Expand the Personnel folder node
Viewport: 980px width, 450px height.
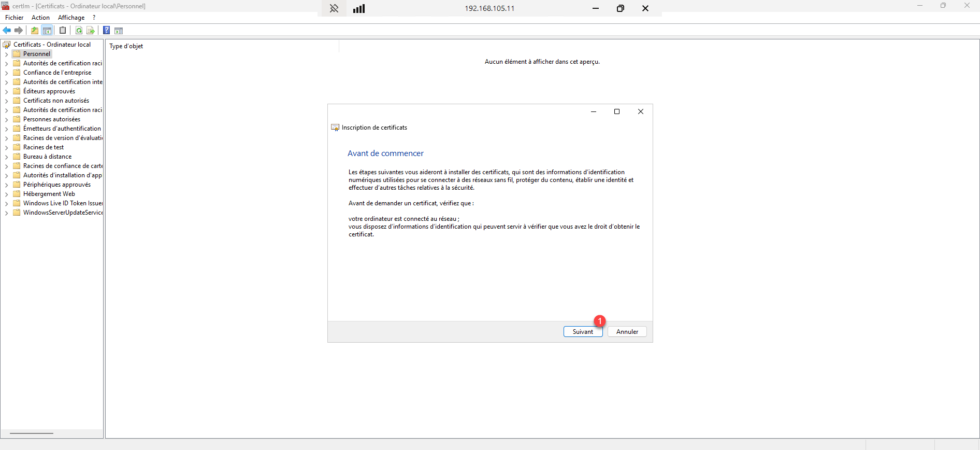point(6,54)
